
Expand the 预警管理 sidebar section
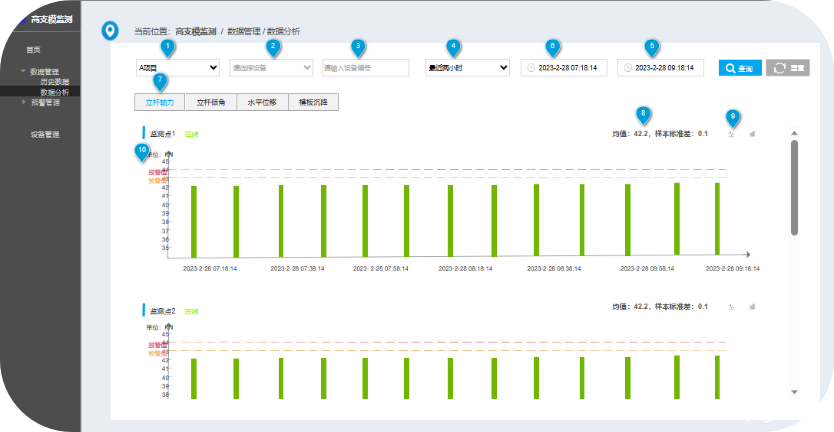(x=23, y=102)
